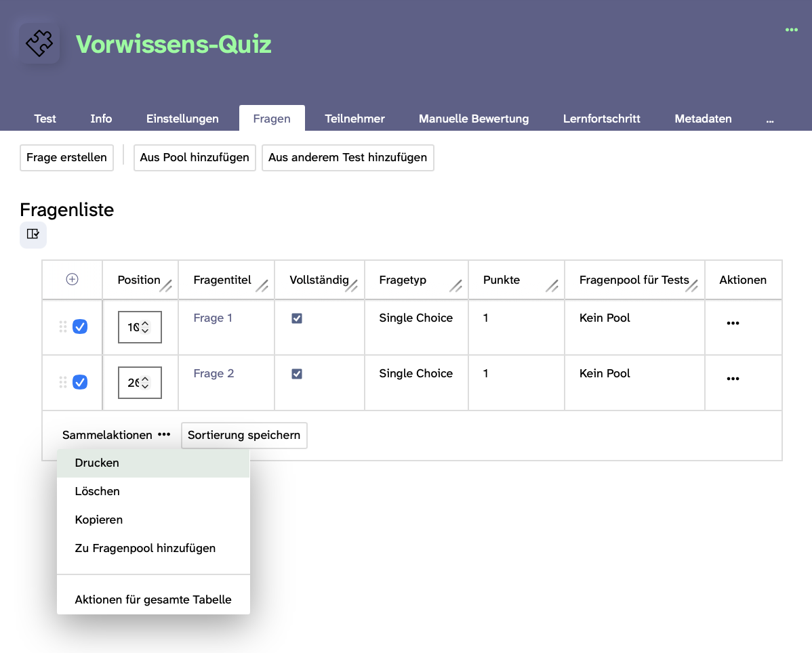This screenshot has width=812, height=653.
Task: Select the Fragen tab
Action: 272,119
